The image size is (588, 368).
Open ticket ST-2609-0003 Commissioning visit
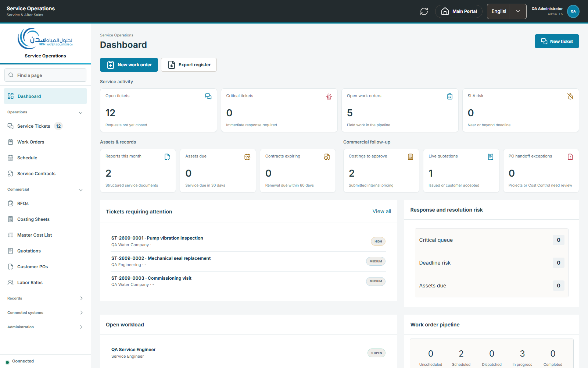[248, 281]
